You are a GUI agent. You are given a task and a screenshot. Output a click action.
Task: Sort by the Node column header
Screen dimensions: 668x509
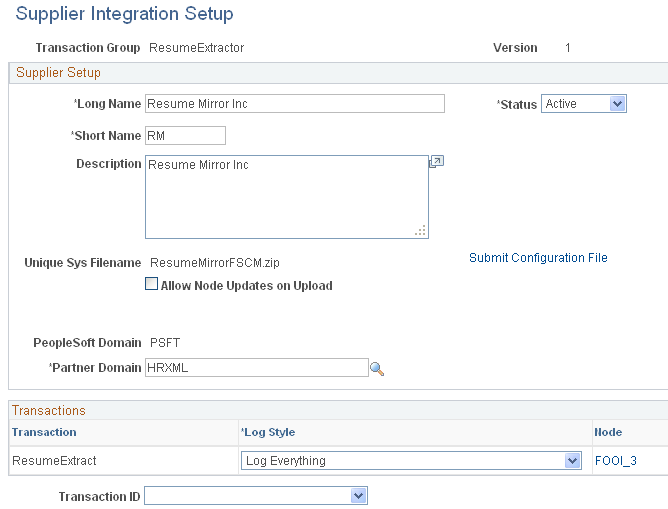click(608, 432)
